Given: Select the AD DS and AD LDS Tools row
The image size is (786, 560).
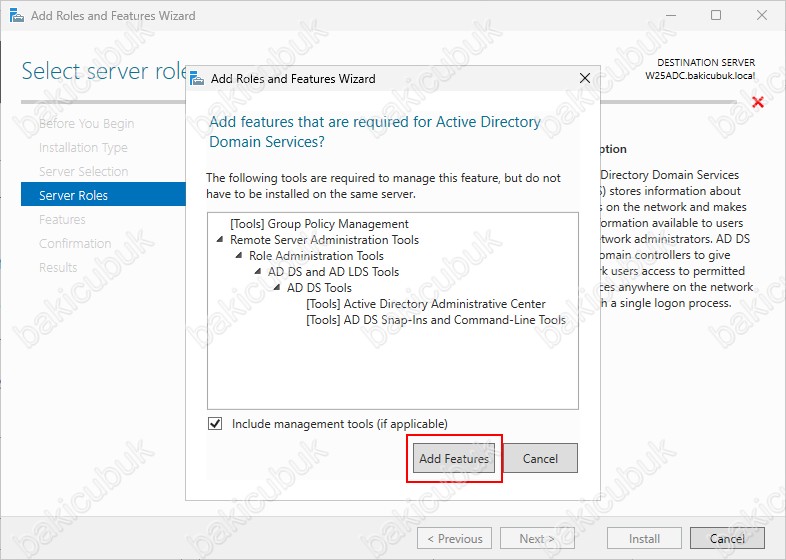Looking at the screenshot, I should click(x=333, y=272).
